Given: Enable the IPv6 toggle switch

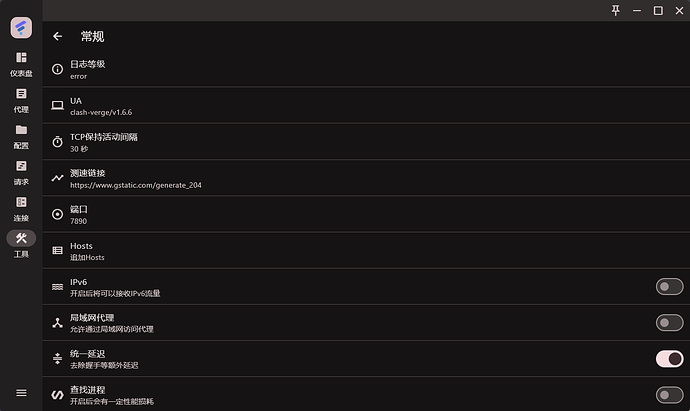Looking at the screenshot, I should click(x=669, y=287).
